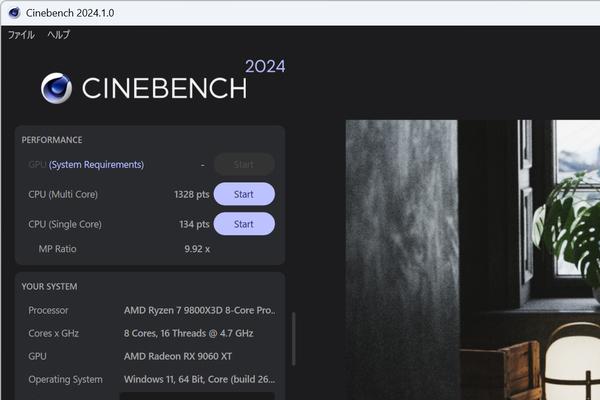This screenshot has height=400, width=600.
Task: Click the 8 Cores, 16 Threads value
Action: tap(188, 333)
